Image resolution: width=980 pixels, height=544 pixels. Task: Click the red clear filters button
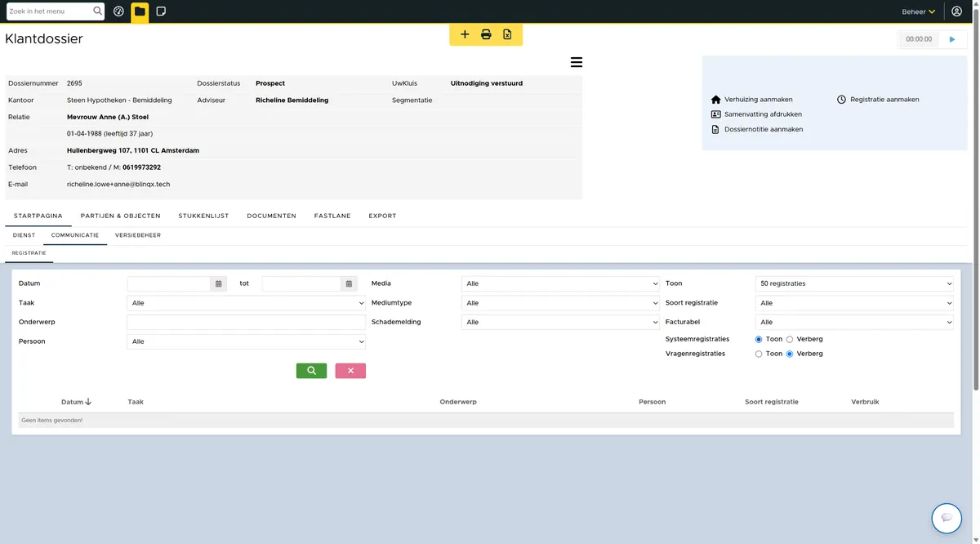coord(350,371)
